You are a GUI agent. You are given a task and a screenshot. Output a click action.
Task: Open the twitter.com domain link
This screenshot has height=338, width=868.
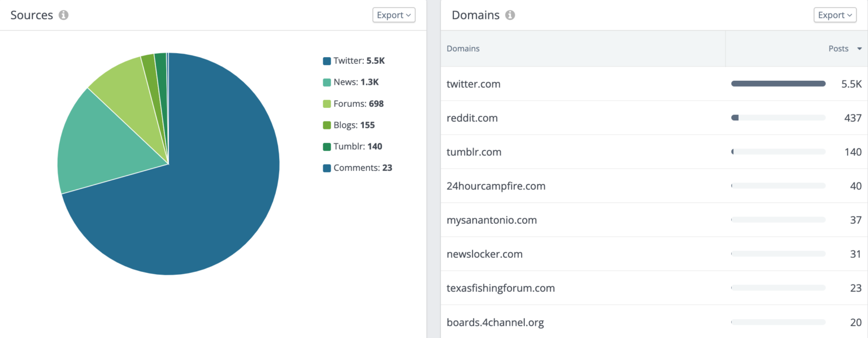(473, 84)
